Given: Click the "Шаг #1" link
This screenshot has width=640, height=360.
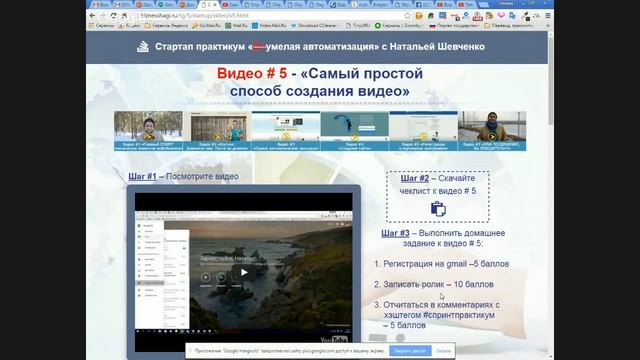Looking at the screenshot, I should pyautogui.click(x=142, y=176).
